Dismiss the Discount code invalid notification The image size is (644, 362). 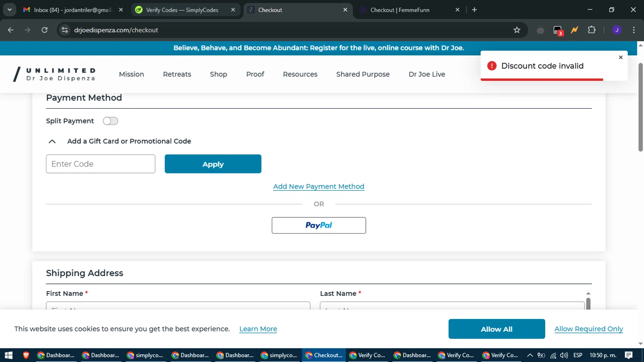(620, 58)
